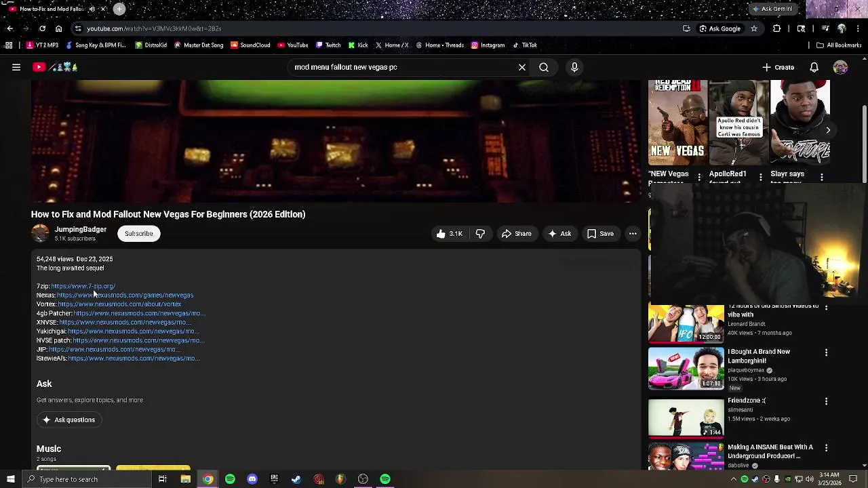Open the Instagram bookmark
The image size is (868, 488).
point(488,45)
